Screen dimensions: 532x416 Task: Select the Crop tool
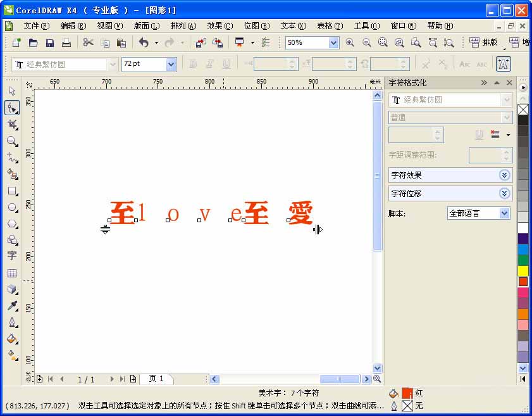(x=12, y=125)
